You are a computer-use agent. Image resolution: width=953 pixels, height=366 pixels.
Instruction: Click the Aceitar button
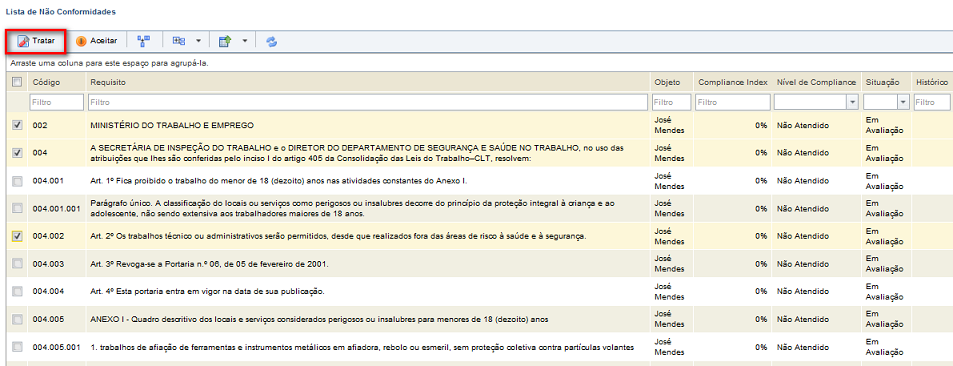tap(97, 41)
